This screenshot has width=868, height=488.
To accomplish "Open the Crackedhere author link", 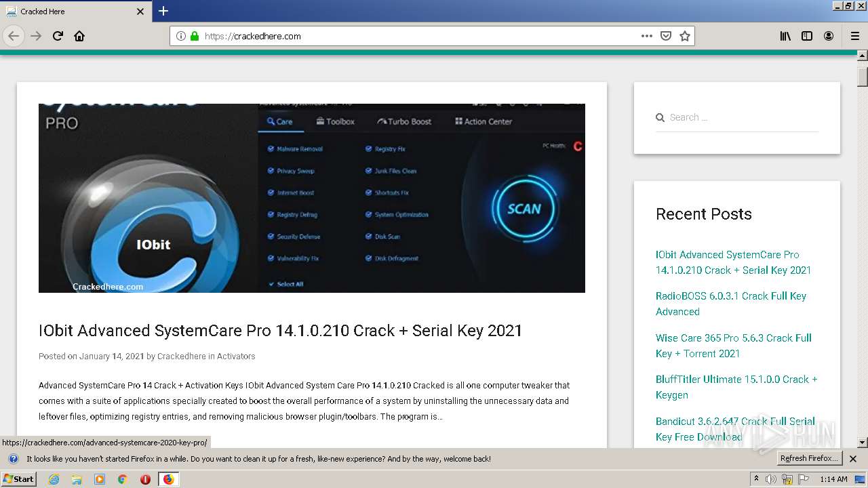I will pyautogui.click(x=181, y=356).
